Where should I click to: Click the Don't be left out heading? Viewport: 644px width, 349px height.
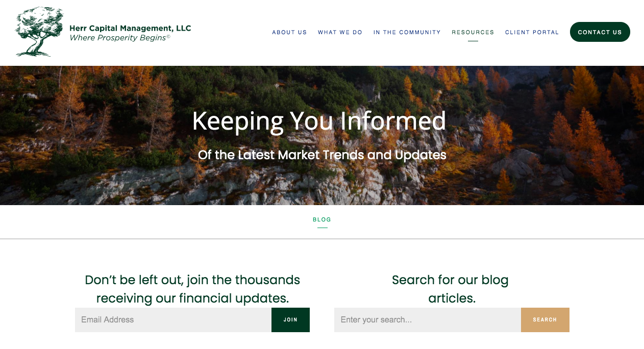tap(192, 289)
